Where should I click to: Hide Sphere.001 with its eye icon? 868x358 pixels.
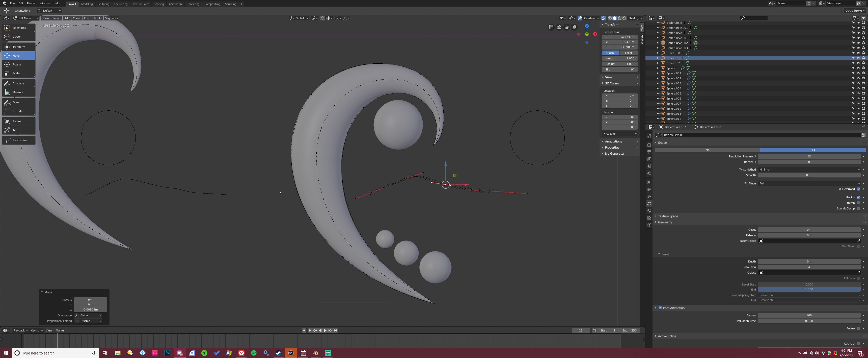[x=858, y=73]
